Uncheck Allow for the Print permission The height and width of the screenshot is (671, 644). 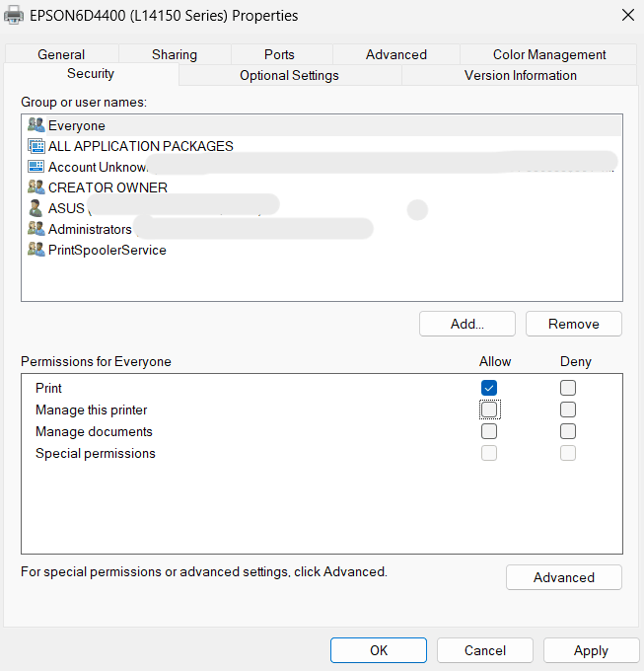tap(489, 388)
